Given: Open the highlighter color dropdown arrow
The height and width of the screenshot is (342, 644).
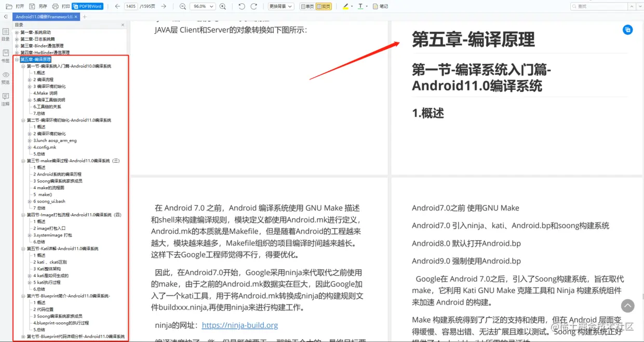Looking at the screenshot, I should click(x=352, y=6).
